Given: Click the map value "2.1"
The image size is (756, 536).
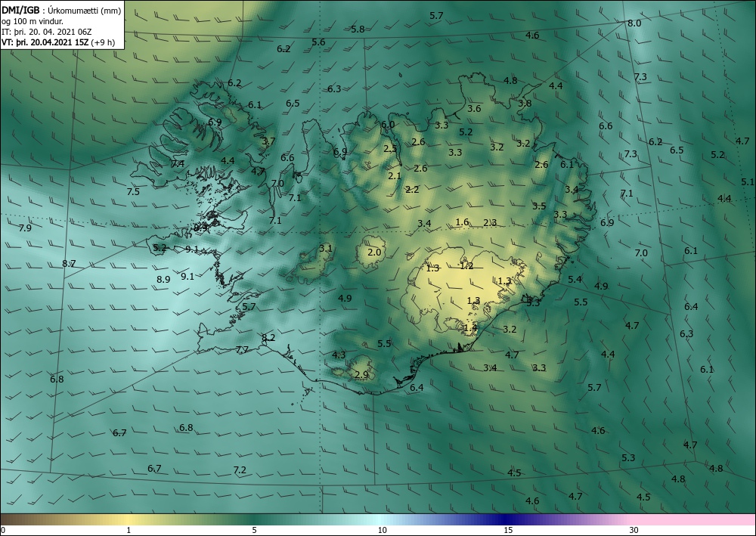Looking at the screenshot, I should click(395, 176).
